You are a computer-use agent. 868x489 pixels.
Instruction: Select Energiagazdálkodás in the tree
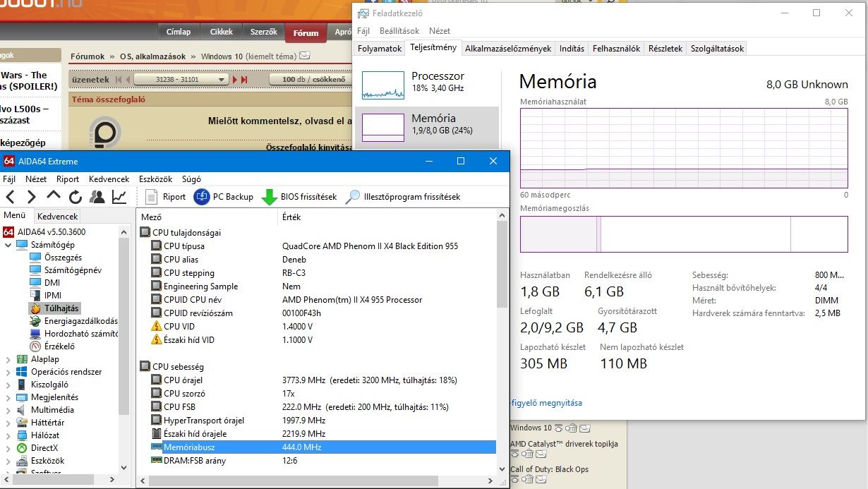80,321
